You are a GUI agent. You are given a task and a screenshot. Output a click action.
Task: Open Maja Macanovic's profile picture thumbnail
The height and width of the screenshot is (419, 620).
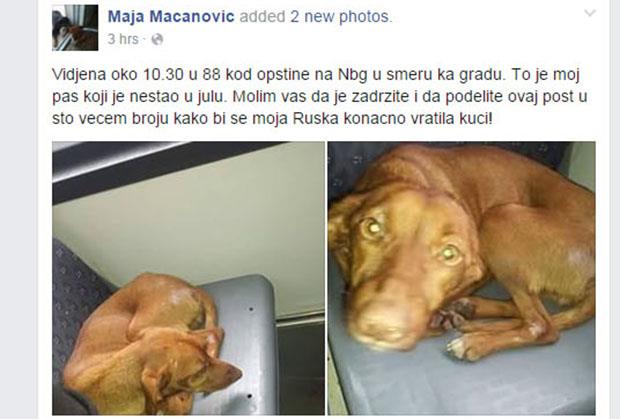click(x=75, y=28)
